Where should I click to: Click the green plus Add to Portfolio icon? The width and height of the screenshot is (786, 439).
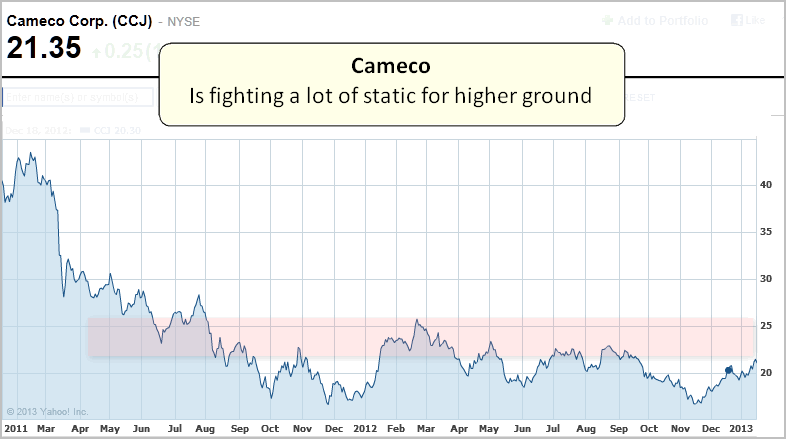(x=607, y=21)
